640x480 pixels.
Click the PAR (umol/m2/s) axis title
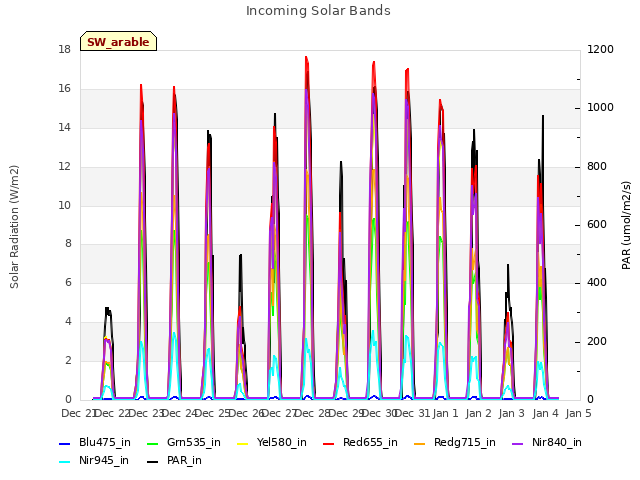[626, 225]
